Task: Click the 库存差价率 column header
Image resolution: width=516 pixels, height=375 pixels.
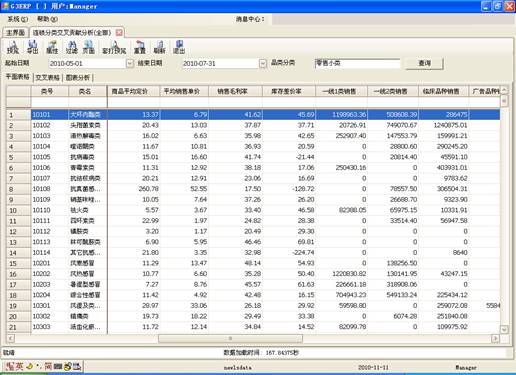Action: coord(289,91)
